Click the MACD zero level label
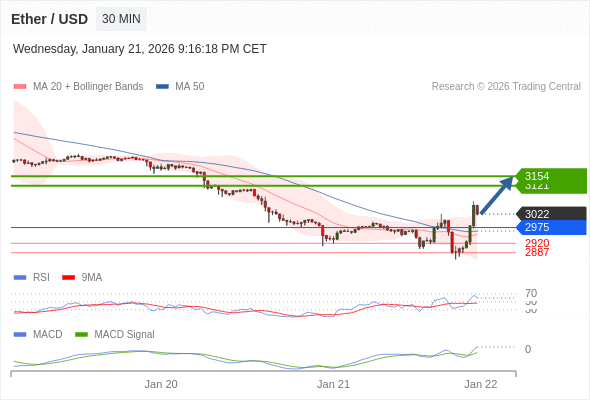The height and width of the screenshot is (400, 590). tap(528, 349)
